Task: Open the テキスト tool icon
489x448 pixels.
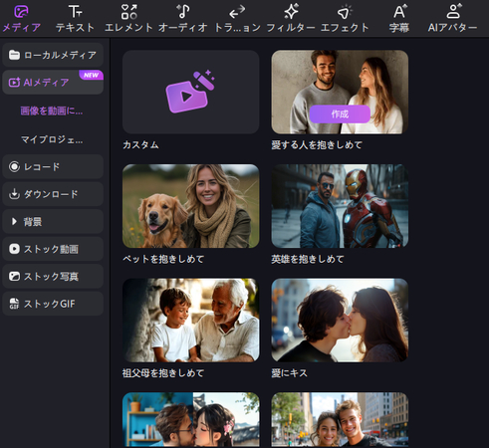Action: 75,11
